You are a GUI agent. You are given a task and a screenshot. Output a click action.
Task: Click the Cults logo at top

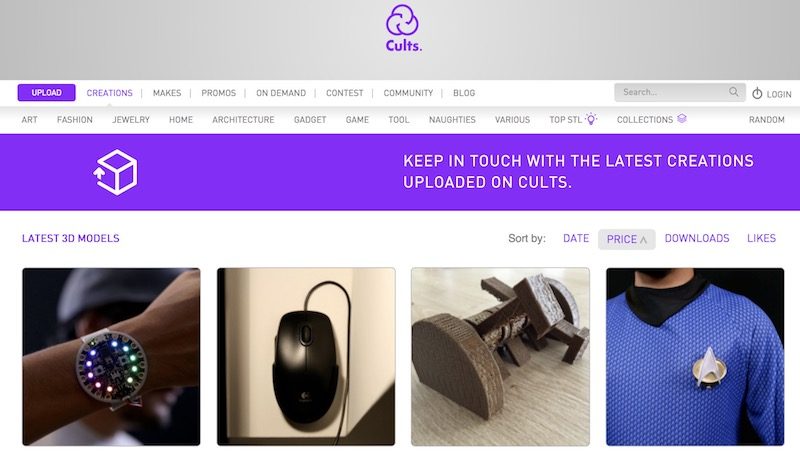point(403,28)
